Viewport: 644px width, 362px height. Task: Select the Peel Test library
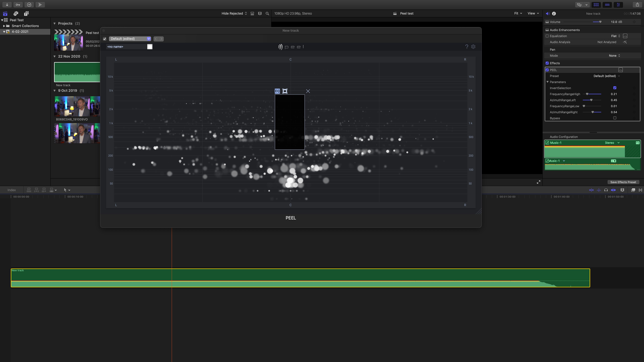pos(17,20)
